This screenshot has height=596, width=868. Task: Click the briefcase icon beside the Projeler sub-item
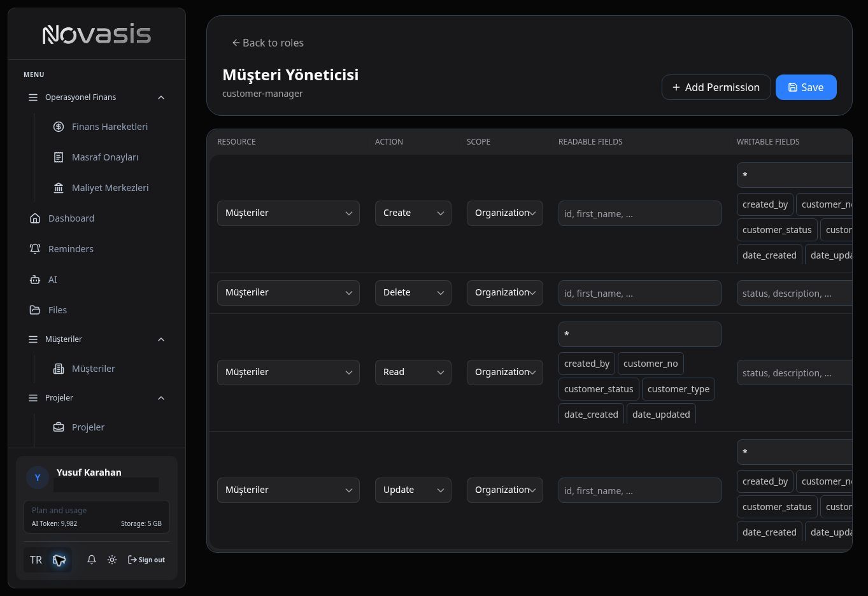[59, 427]
